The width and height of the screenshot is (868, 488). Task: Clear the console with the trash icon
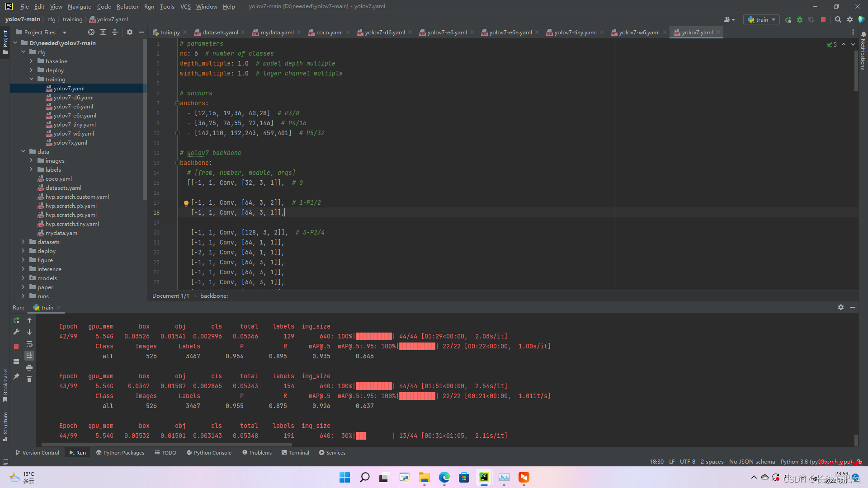click(29, 379)
